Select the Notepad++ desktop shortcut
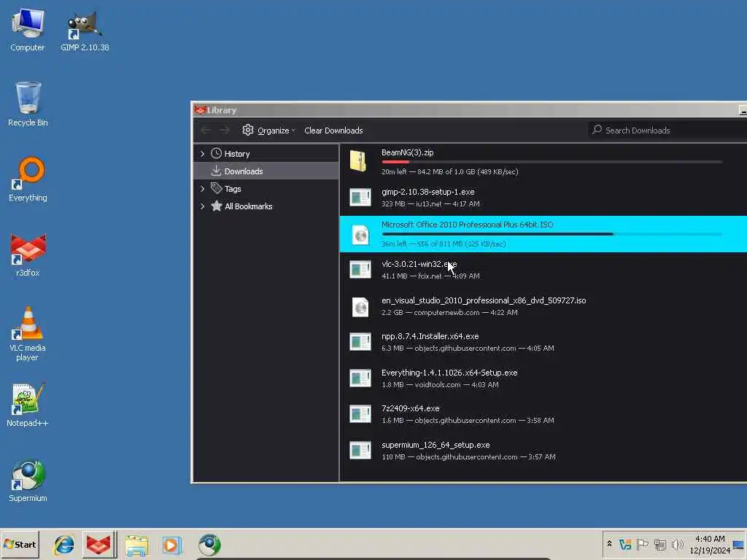The height and width of the screenshot is (560, 747). pyautogui.click(x=28, y=405)
